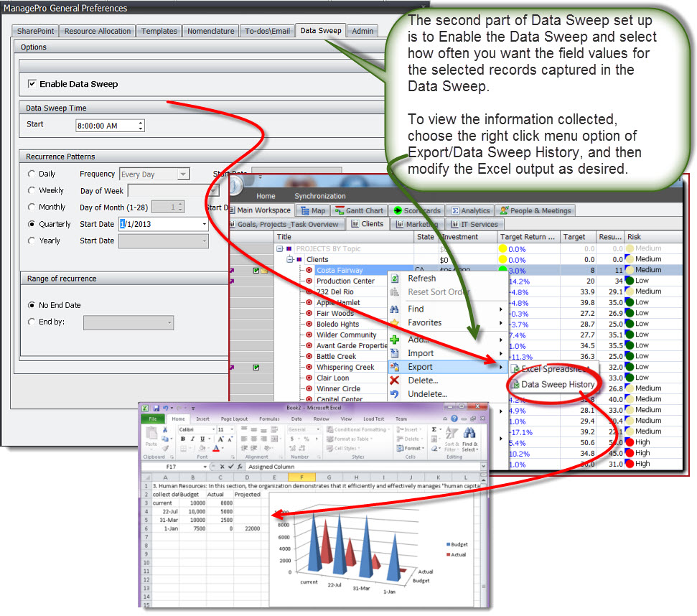Open the People & Meetings tab
The height and width of the screenshot is (616, 697).
coord(535,210)
